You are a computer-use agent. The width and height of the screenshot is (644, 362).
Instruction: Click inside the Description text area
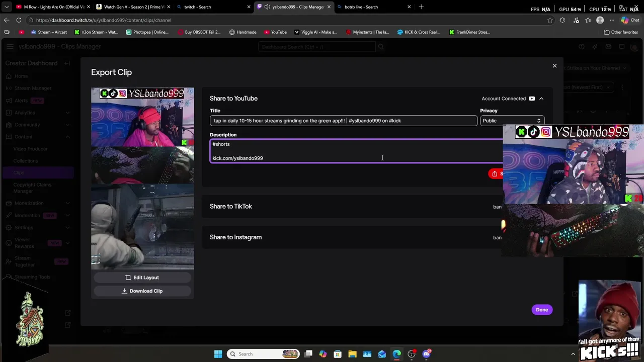click(356, 151)
